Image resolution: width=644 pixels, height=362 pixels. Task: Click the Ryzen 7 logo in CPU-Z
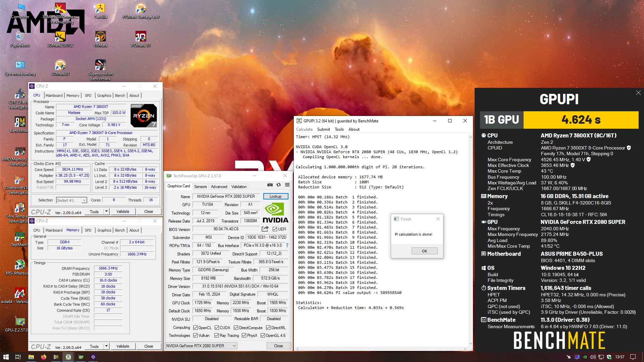[144, 115]
